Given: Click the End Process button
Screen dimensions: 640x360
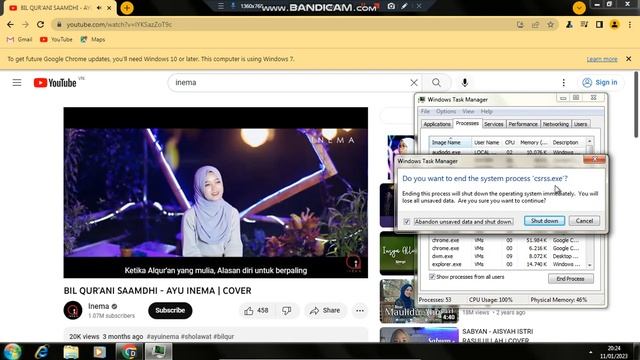Looking at the screenshot, I should [571, 279].
